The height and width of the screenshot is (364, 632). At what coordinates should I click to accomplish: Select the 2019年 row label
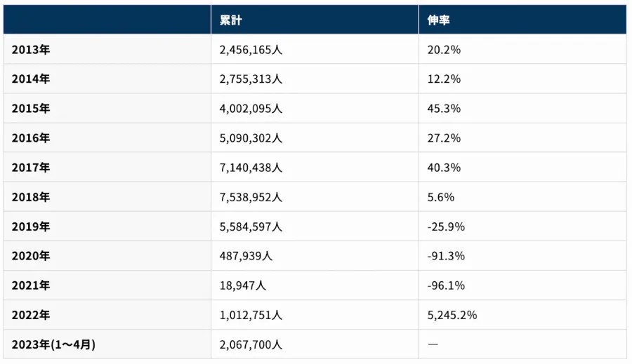click(x=31, y=227)
